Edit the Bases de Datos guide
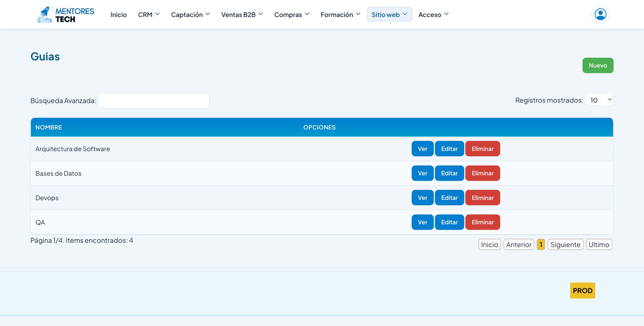The width and height of the screenshot is (644, 326). (449, 173)
